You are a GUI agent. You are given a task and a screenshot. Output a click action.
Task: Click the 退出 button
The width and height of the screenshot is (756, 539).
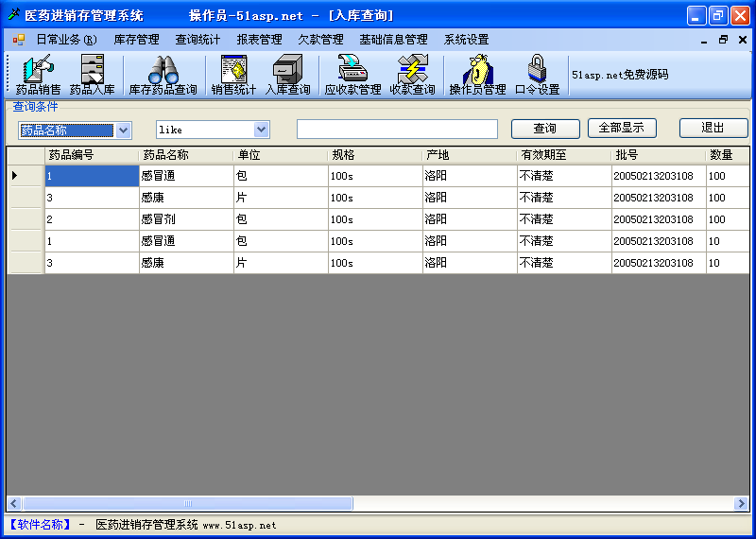(713, 128)
